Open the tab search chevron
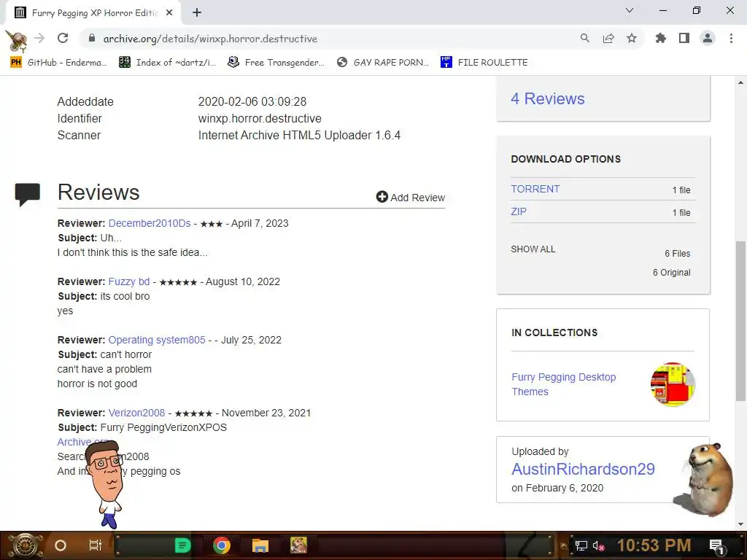 pos(630,10)
